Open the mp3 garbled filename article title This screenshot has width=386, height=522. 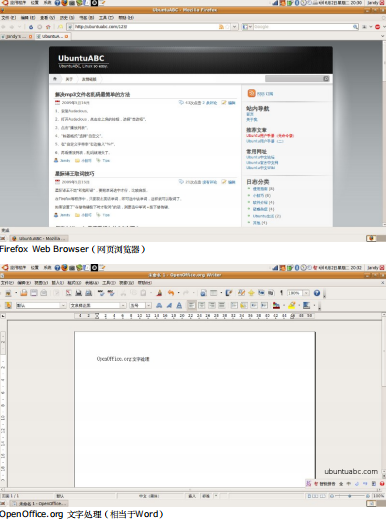[x=92, y=94]
